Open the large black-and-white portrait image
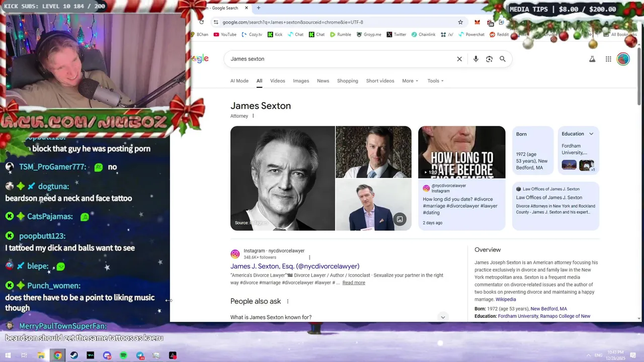 click(x=283, y=178)
